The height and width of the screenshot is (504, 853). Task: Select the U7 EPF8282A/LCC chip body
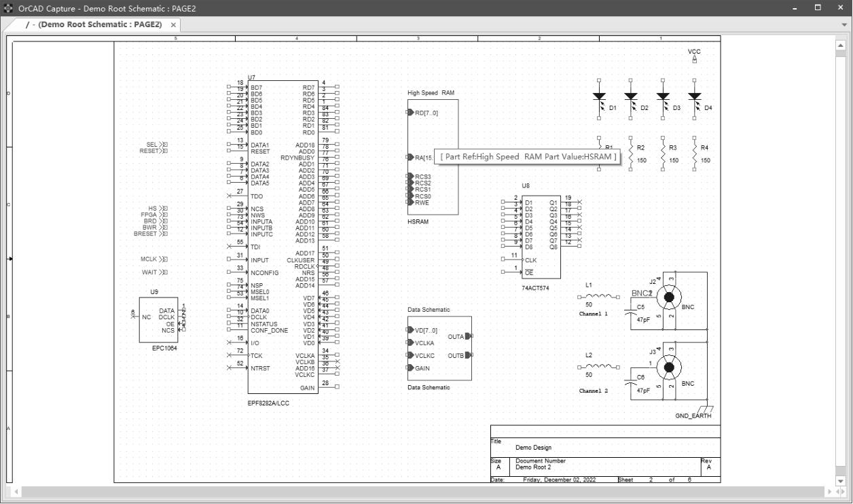tap(283, 236)
